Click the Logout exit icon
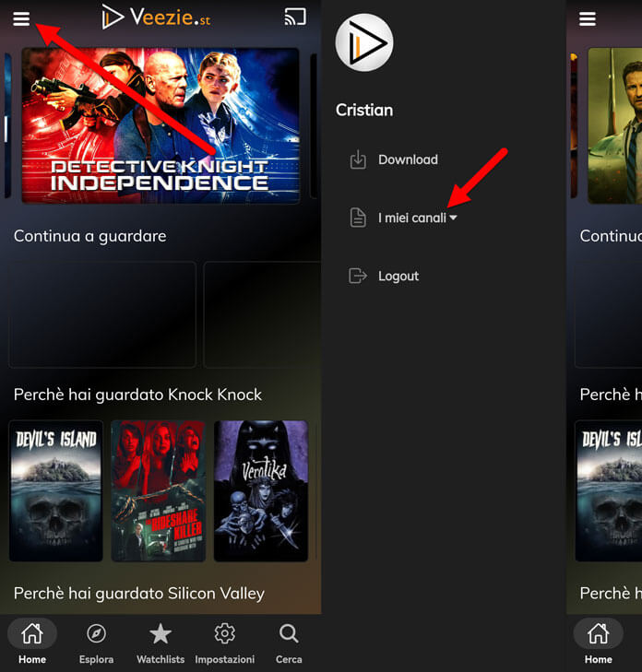This screenshot has width=642, height=672. (x=358, y=276)
